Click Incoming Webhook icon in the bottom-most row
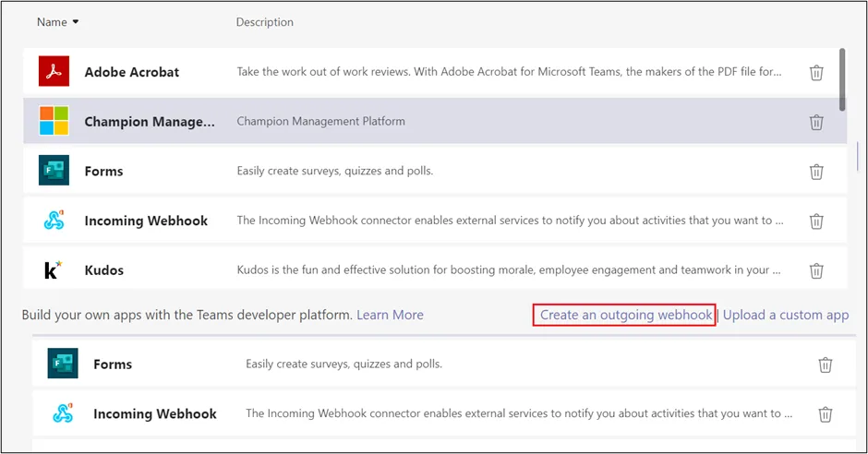The image size is (868, 454). coord(63,413)
